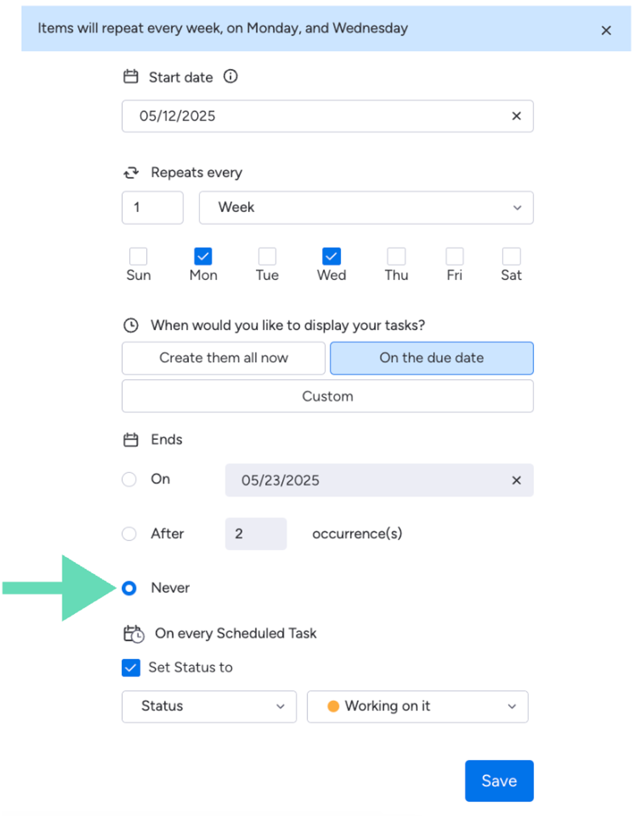Check the Tue checkbox
The width and height of the screenshot is (644, 816).
(267, 256)
